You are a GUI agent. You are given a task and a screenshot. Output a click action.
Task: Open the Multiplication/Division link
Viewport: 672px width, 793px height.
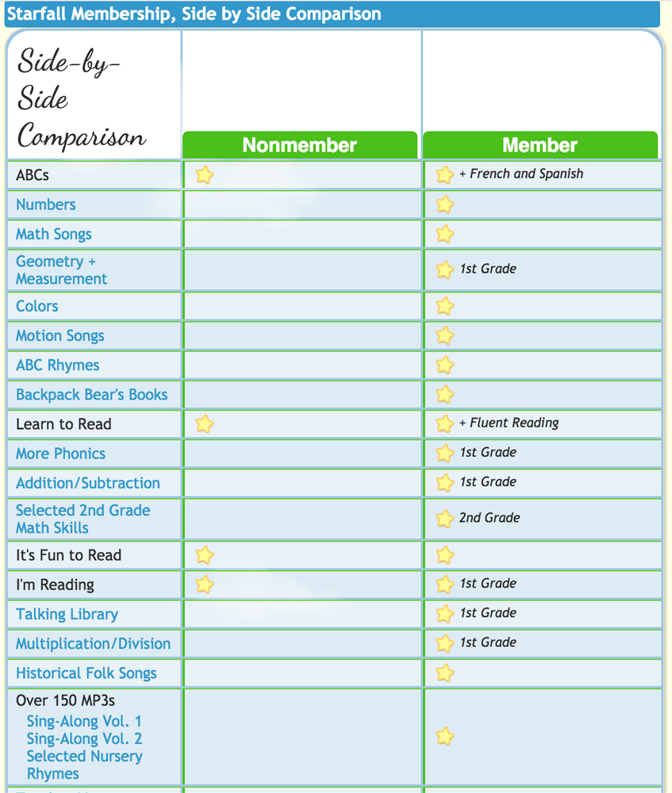click(93, 643)
